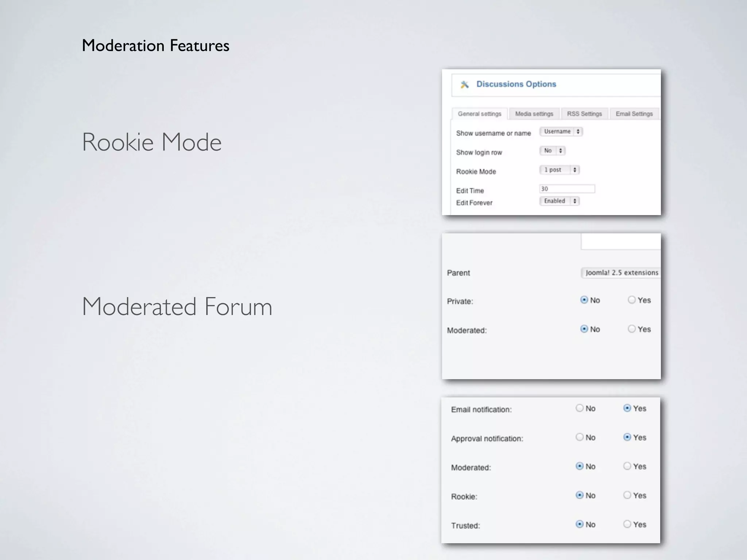Click the Discussions Options title
Screen dimensions: 747x560
click(516, 84)
